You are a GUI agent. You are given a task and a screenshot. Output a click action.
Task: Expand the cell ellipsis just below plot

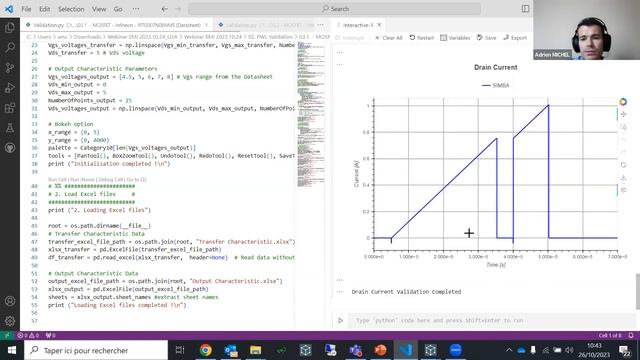pos(340,280)
